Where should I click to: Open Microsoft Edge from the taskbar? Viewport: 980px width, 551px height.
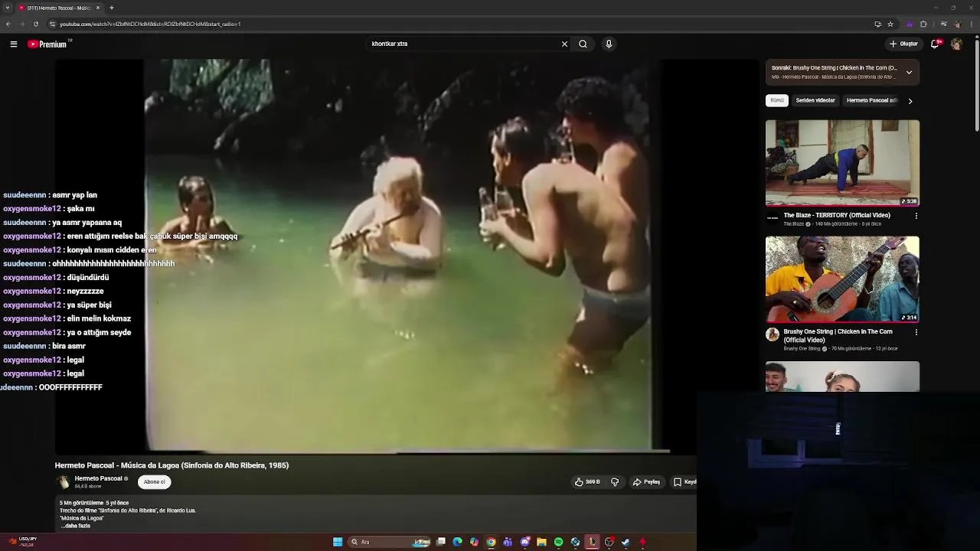point(458,542)
